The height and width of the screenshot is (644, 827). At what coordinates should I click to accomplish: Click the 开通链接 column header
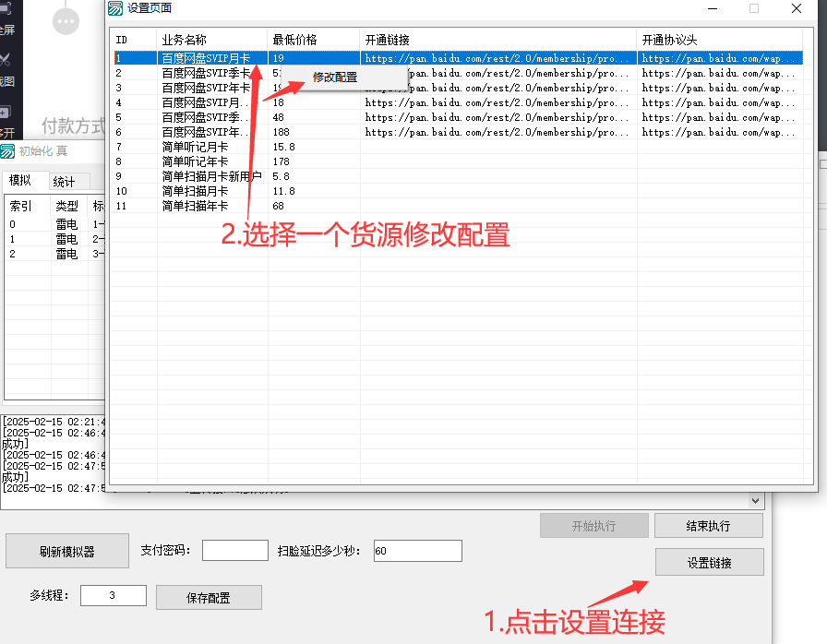click(x=498, y=40)
